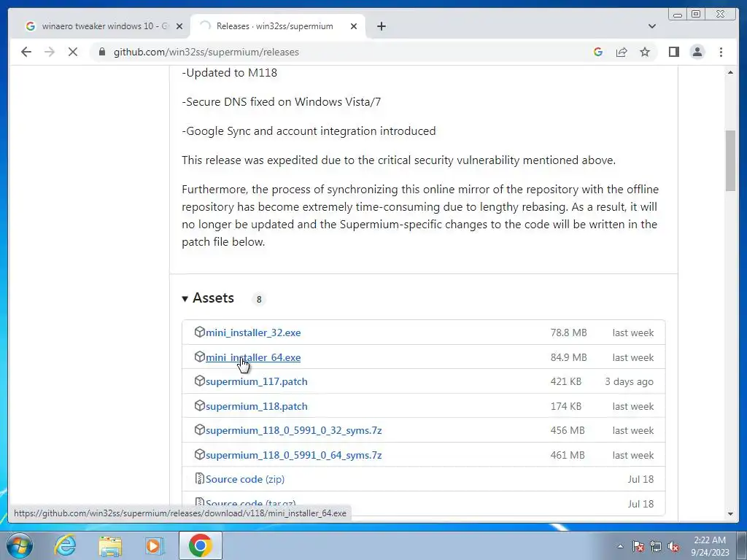Click zip file icon beside Source code (zip)

pos(200,478)
